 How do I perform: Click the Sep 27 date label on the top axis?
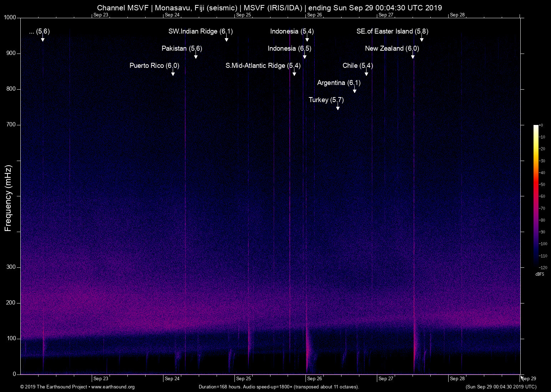coord(386,15)
